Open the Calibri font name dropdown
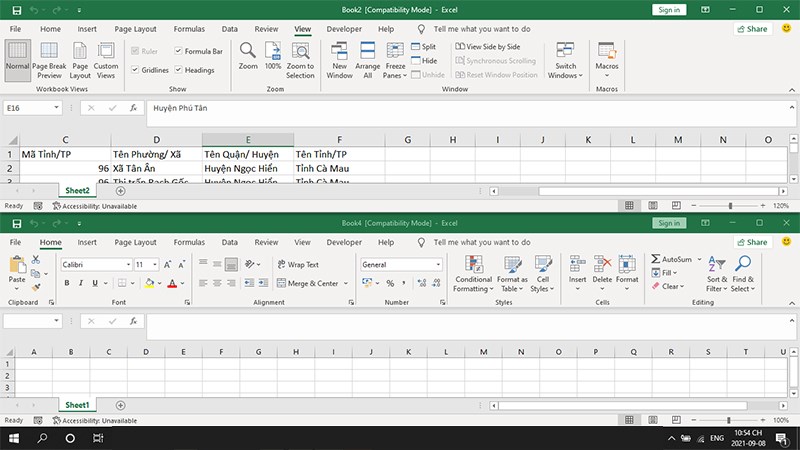The height and width of the screenshot is (450, 800). coord(128,265)
